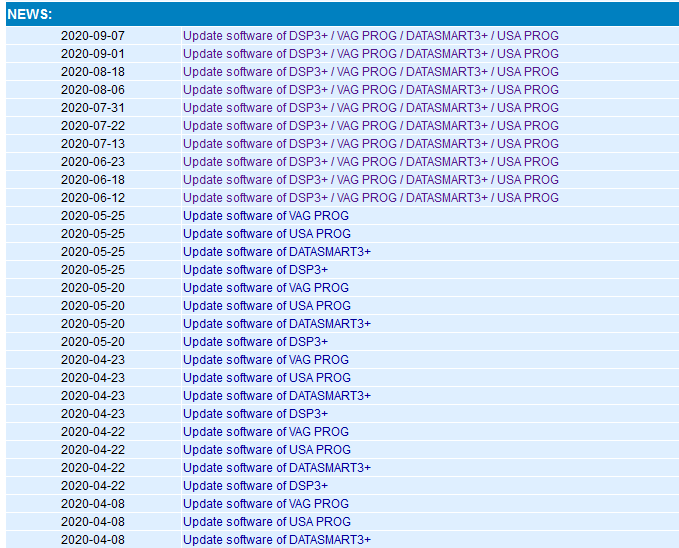
Task: Open the 2020-05-25 DATASMART3+ update link
Action: [277, 252]
